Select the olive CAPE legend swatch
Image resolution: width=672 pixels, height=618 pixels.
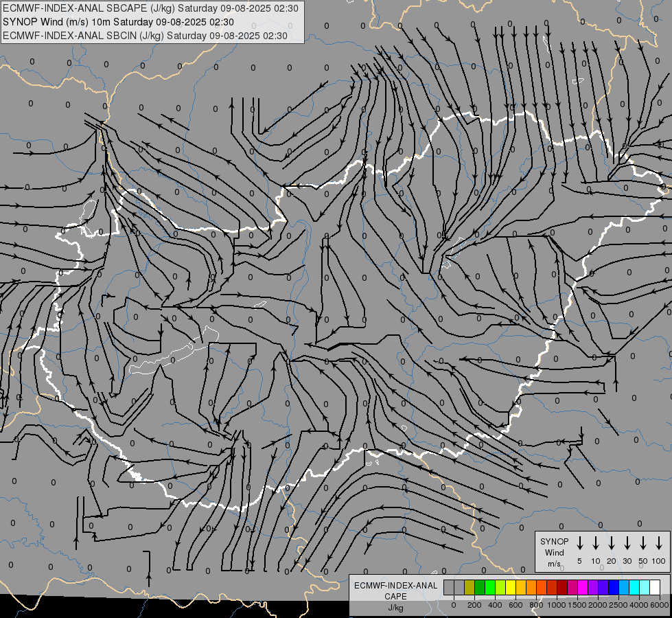470,587
